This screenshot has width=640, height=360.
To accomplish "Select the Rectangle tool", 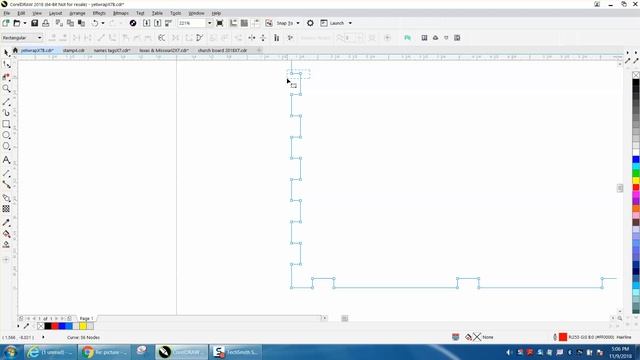I will pos(6,124).
